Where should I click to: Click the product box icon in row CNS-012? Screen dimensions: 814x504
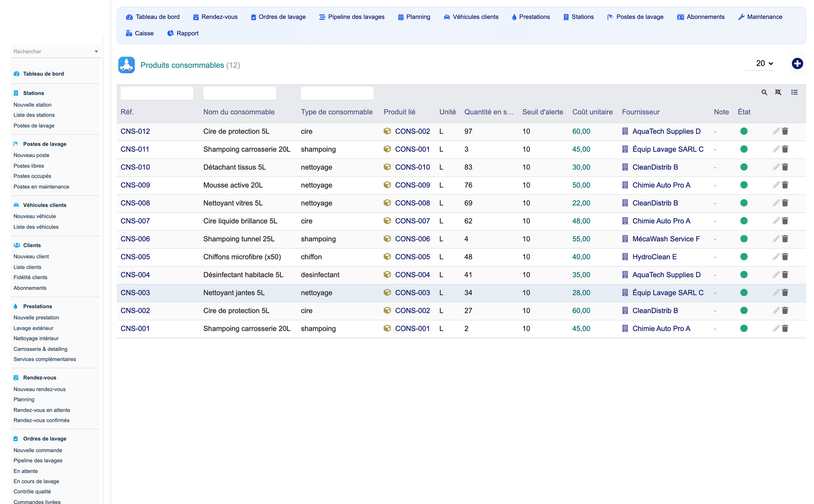coord(387,131)
